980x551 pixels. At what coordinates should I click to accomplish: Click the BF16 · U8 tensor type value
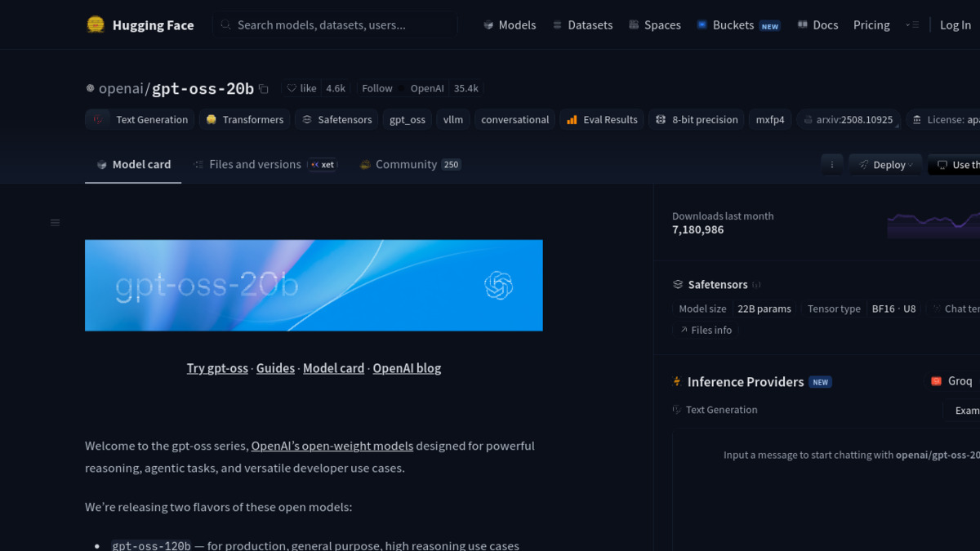pyautogui.click(x=893, y=309)
